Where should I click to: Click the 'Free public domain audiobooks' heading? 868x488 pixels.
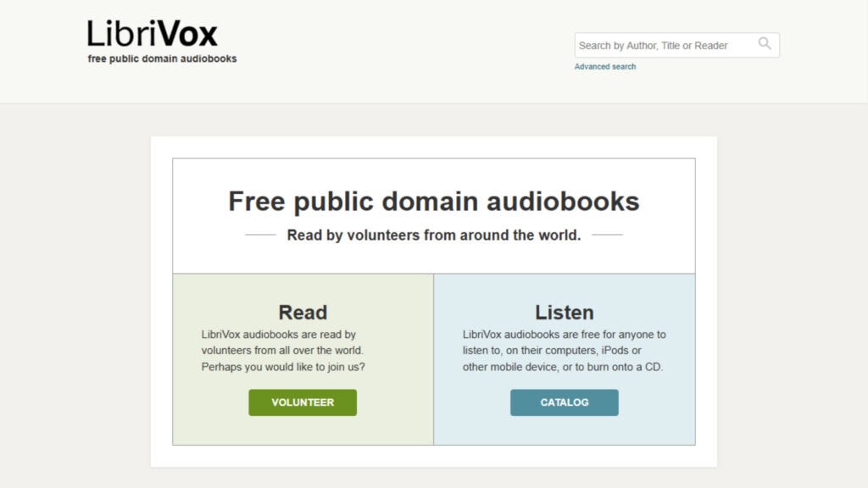point(433,201)
